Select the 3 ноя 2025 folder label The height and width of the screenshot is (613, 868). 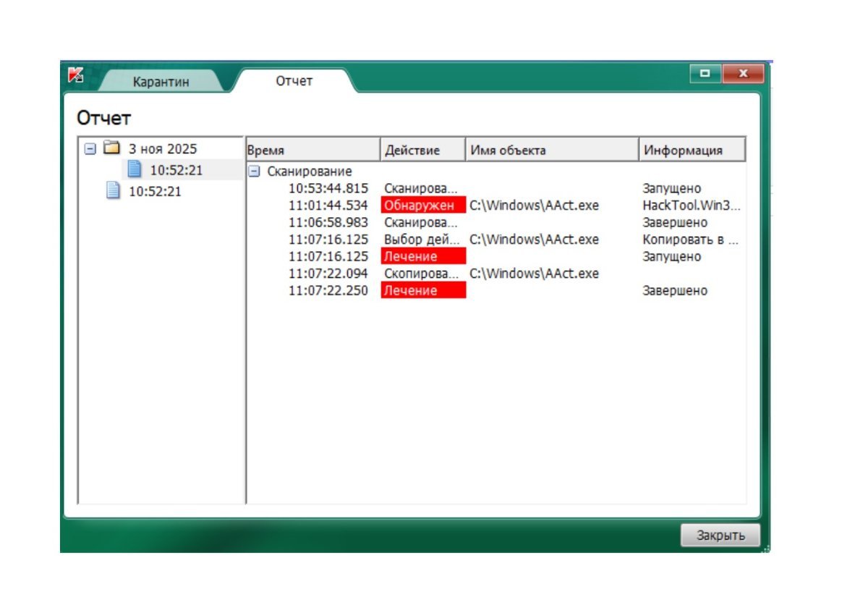coord(163,149)
